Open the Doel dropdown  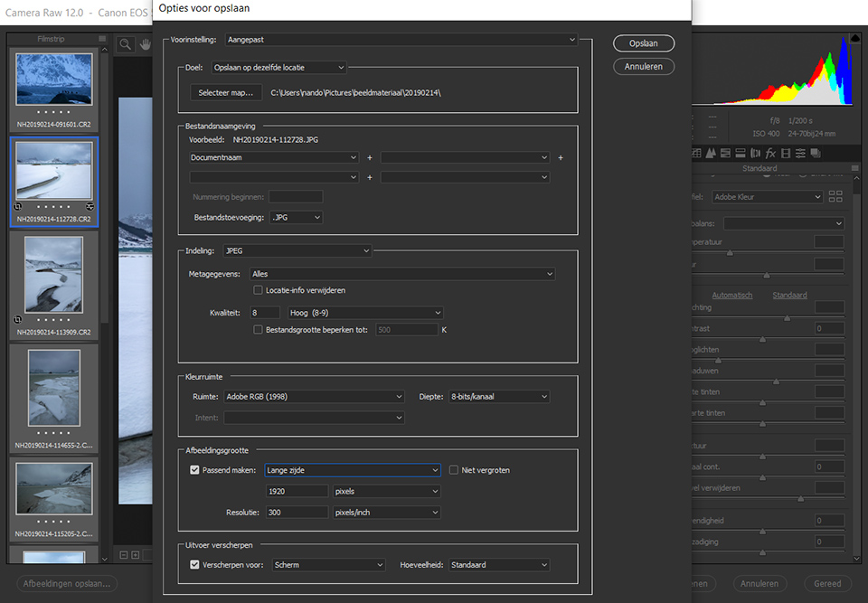click(x=279, y=68)
